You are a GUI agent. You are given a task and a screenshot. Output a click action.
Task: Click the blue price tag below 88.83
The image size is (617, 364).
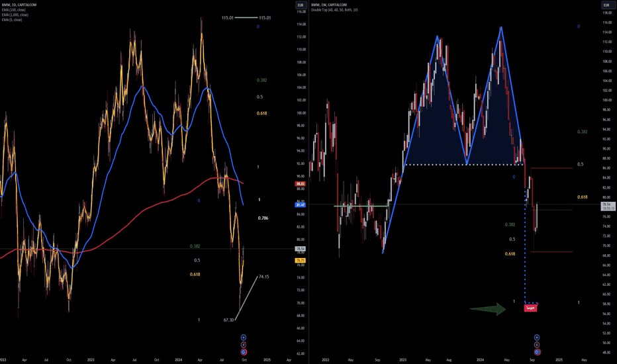pos(301,205)
